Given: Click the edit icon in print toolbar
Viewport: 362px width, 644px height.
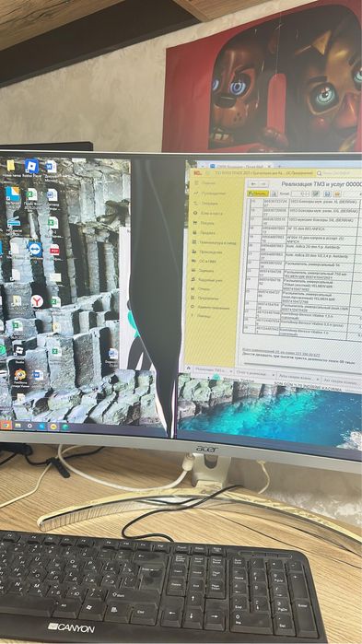Looking at the screenshot, I should (x=315, y=193).
